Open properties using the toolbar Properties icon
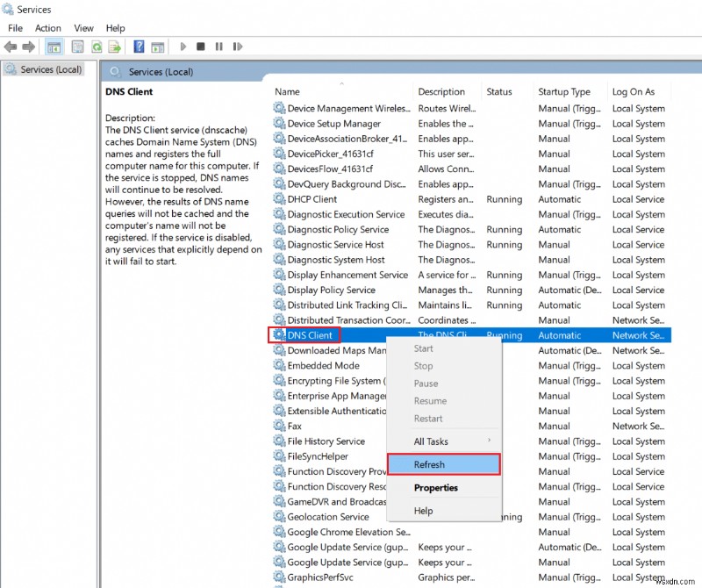 [75, 47]
